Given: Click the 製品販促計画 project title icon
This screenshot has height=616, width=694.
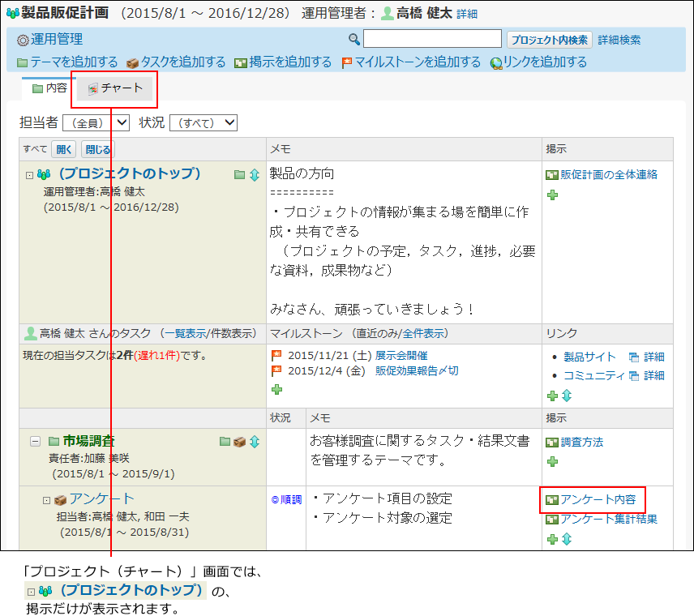Looking at the screenshot, I should pos(13,14).
